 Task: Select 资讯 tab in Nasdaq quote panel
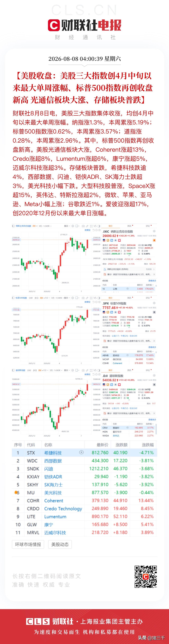click(x=129, y=226)
